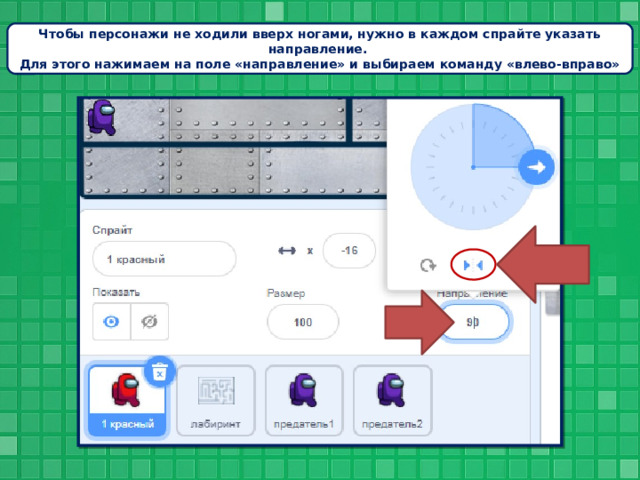Click the size field showing 100

(x=303, y=322)
